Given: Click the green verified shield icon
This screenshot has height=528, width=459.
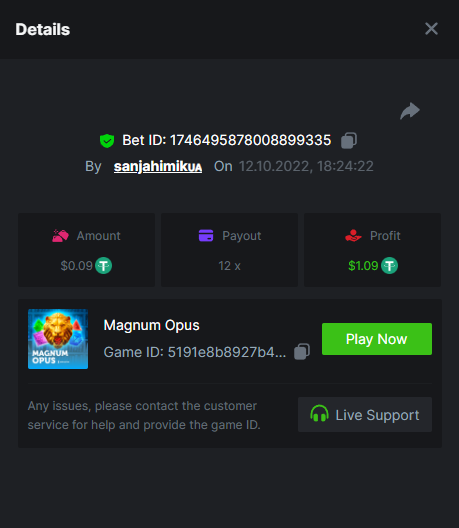Looking at the screenshot, I should pos(107,141).
